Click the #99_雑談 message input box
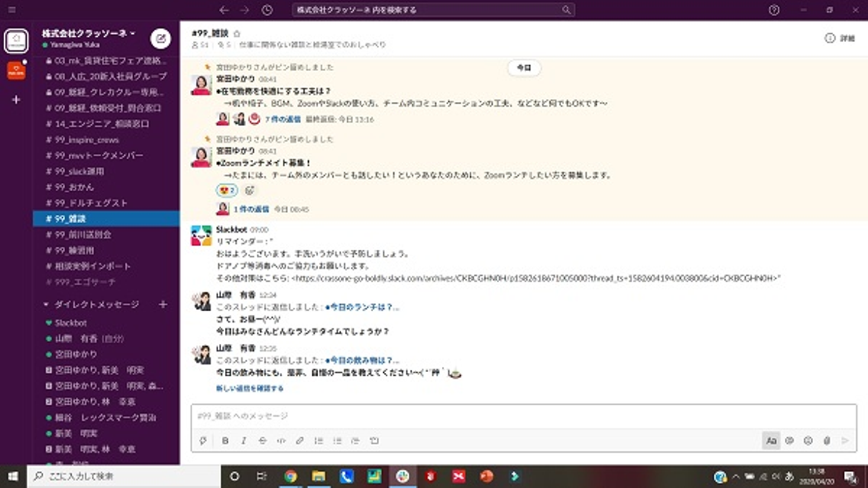Viewport: 868px width, 488px height. (x=524, y=416)
